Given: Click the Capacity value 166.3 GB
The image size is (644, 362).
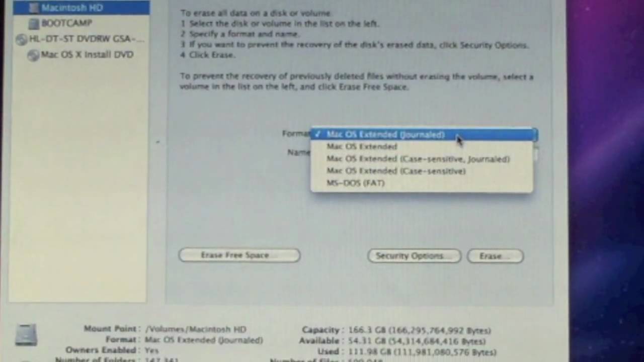Looking at the screenshot, I should [419, 330].
